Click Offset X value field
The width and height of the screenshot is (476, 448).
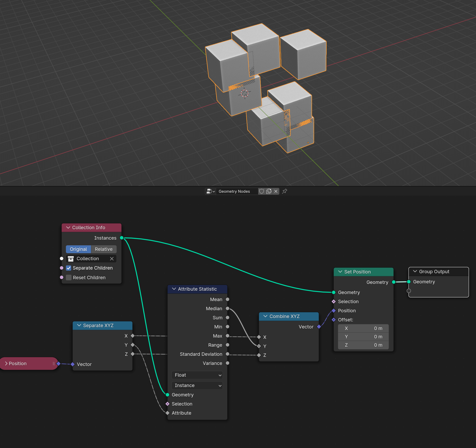(363, 328)
